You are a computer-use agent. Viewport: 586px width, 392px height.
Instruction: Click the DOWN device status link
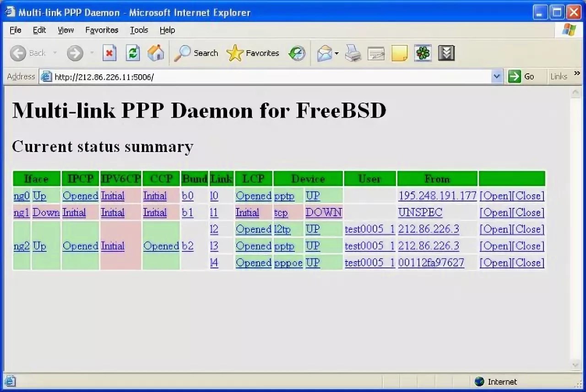tap(324, 212)
